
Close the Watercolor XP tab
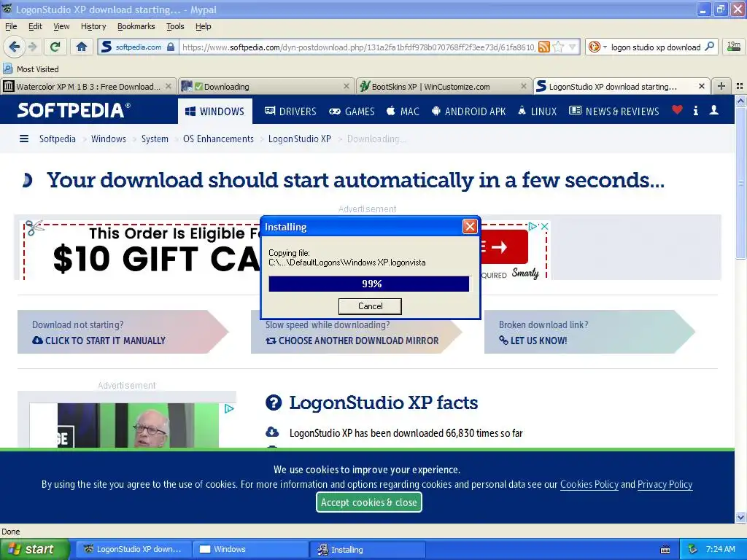[x=169, y=86]
